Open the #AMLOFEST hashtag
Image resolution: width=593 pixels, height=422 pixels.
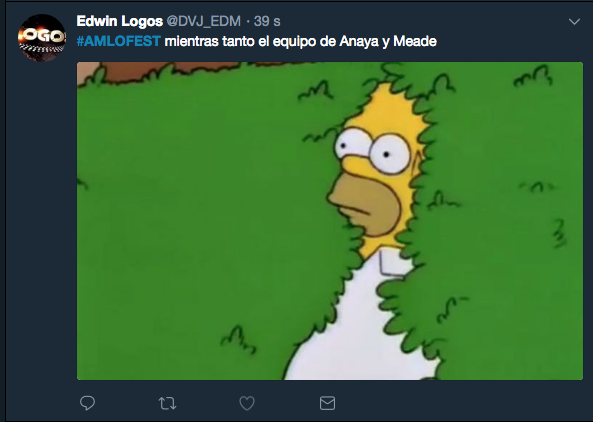pos(118,41)
